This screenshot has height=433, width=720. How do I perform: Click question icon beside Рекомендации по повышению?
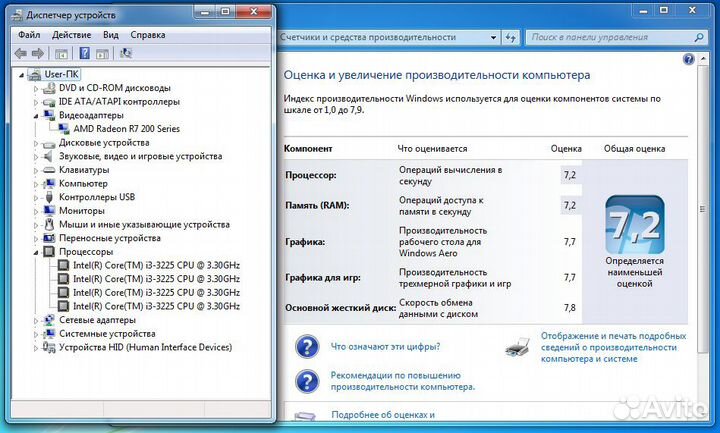307,381
